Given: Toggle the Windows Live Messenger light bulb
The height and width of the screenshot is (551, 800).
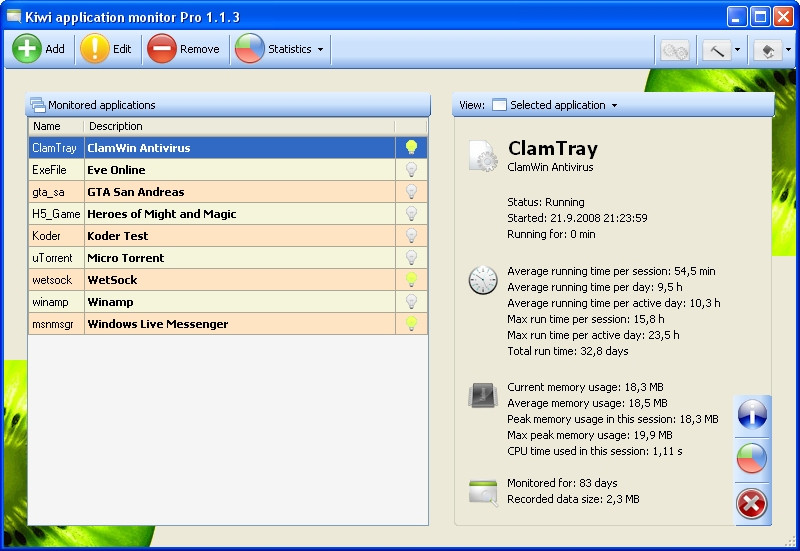Looking at the screenshot, I should click(411, 323).
